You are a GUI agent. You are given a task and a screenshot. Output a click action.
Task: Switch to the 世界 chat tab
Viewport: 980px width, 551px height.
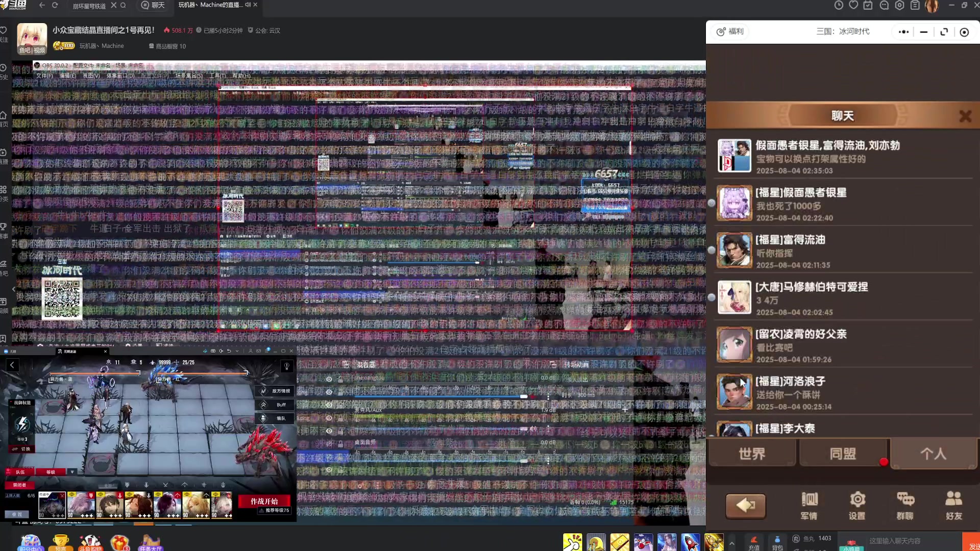tap(752, 454)
